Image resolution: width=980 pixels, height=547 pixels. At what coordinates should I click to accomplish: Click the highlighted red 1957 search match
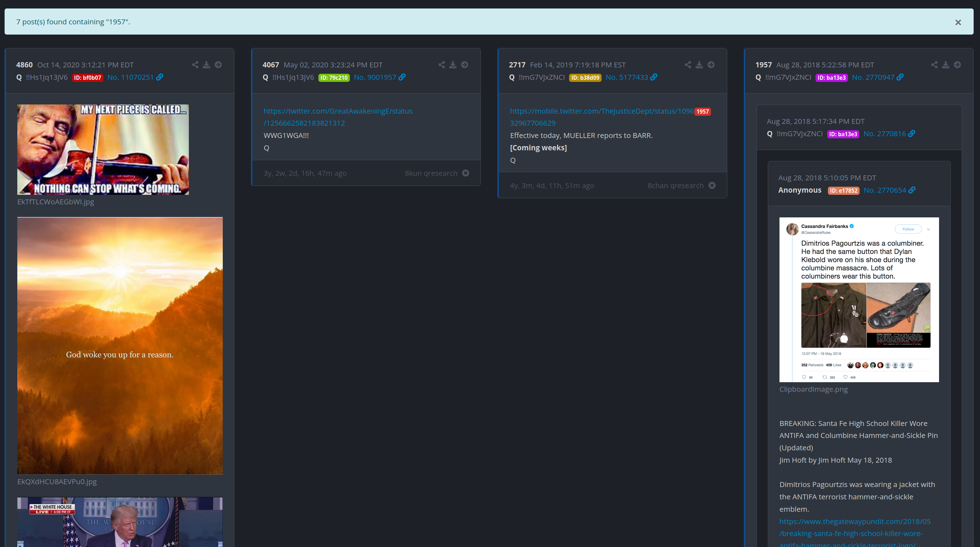703,112
